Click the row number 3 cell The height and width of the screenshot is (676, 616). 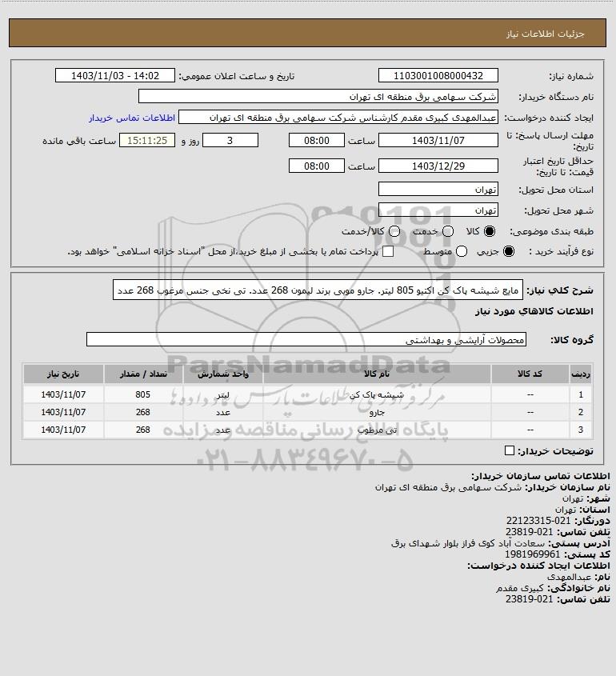pos(581,430)
